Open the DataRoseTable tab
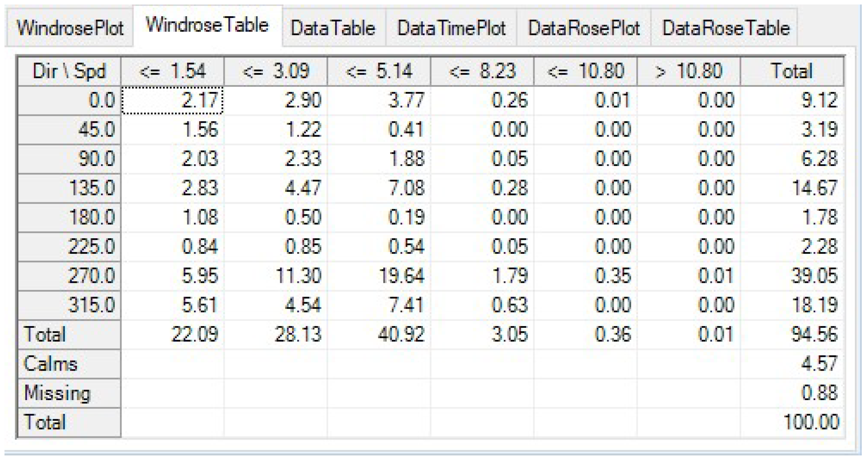868x462 pixels. 726,28
